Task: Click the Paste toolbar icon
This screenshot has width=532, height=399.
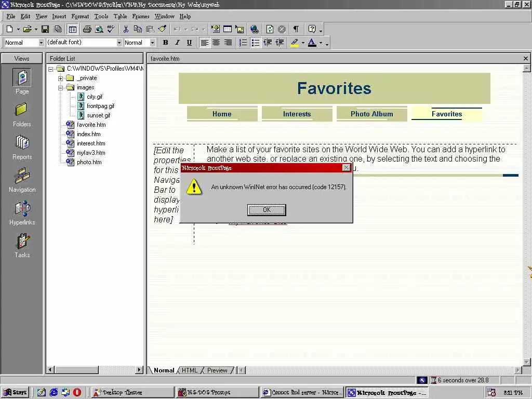Action: (x=150, y=29)
